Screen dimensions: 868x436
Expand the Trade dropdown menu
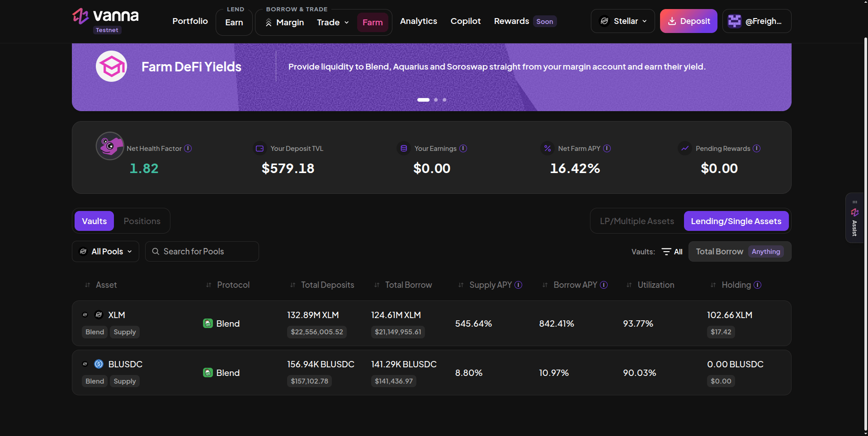(x=333, y=23)
